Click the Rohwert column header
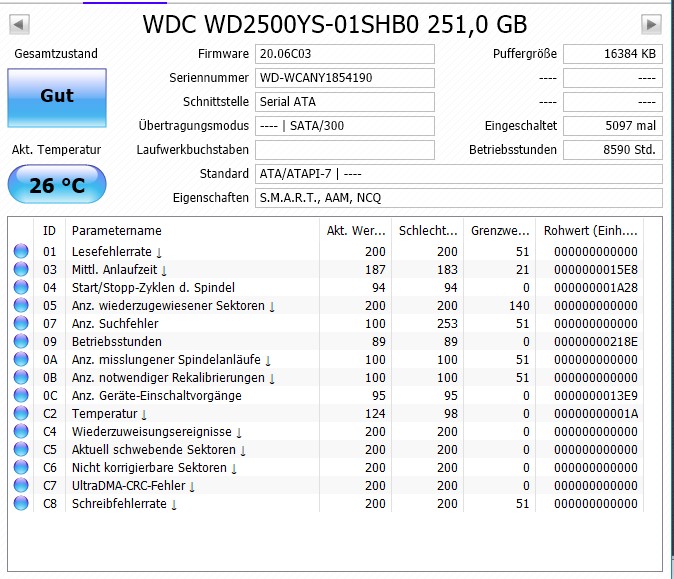Viewport: 674px width, 579px height. click(590, 231)
